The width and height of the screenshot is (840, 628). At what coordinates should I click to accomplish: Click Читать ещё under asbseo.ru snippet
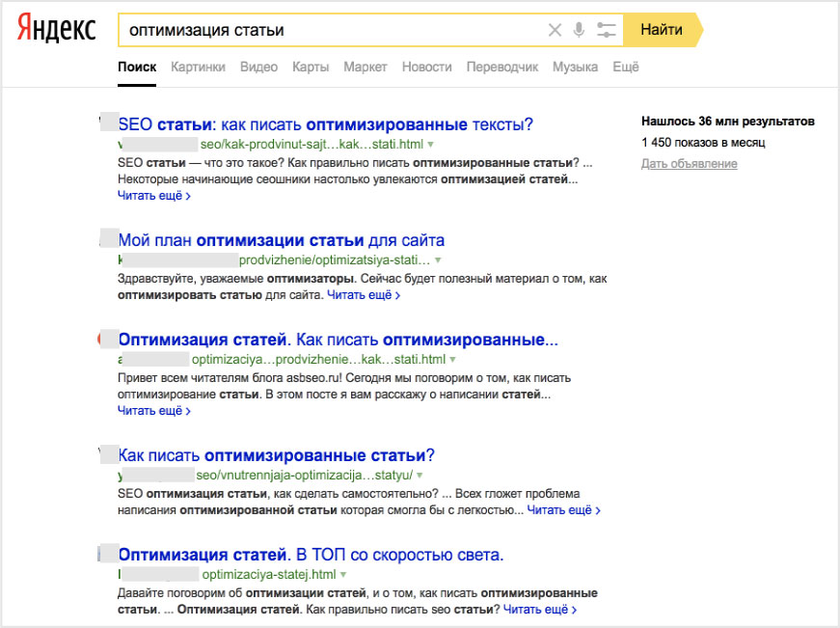coord(154,410)
